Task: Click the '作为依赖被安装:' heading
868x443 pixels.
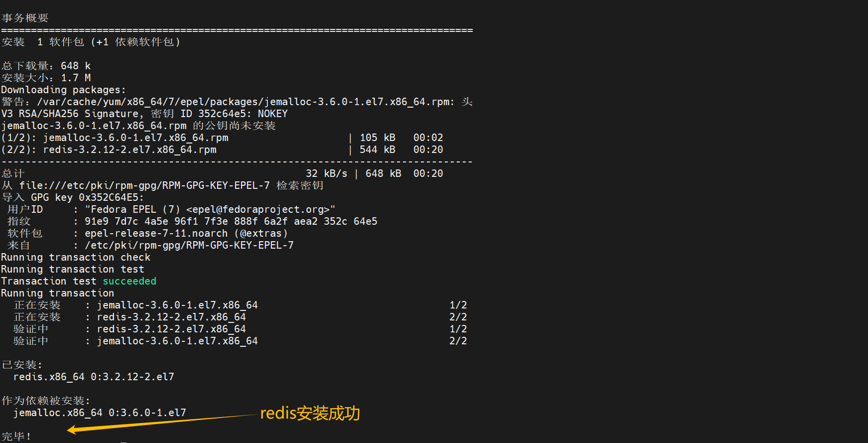Action: (x=46, y=401)
